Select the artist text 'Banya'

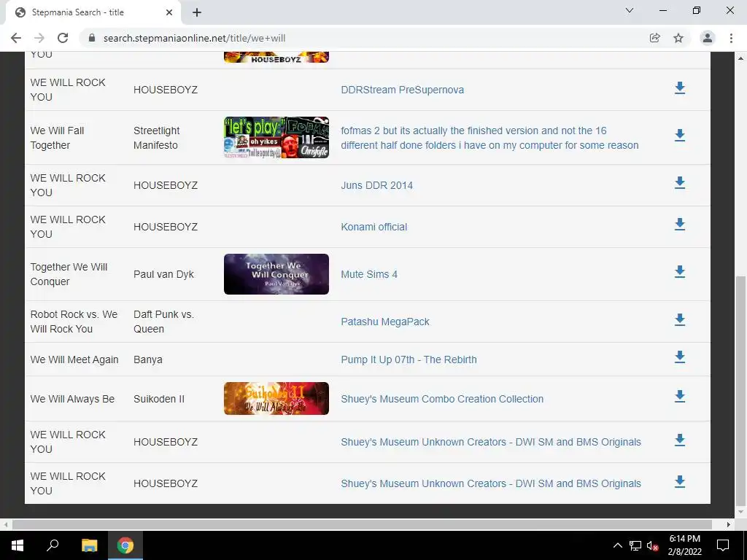147,359
